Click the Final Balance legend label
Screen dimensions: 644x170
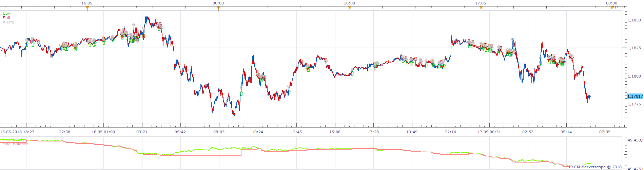click(x=15, y=144)
